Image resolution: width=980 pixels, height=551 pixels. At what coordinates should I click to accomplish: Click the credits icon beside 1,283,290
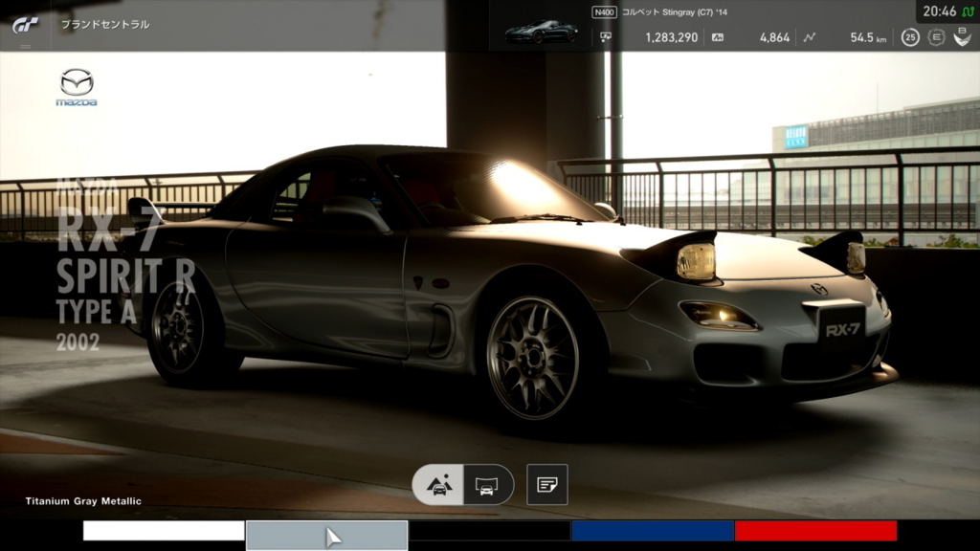605,37
